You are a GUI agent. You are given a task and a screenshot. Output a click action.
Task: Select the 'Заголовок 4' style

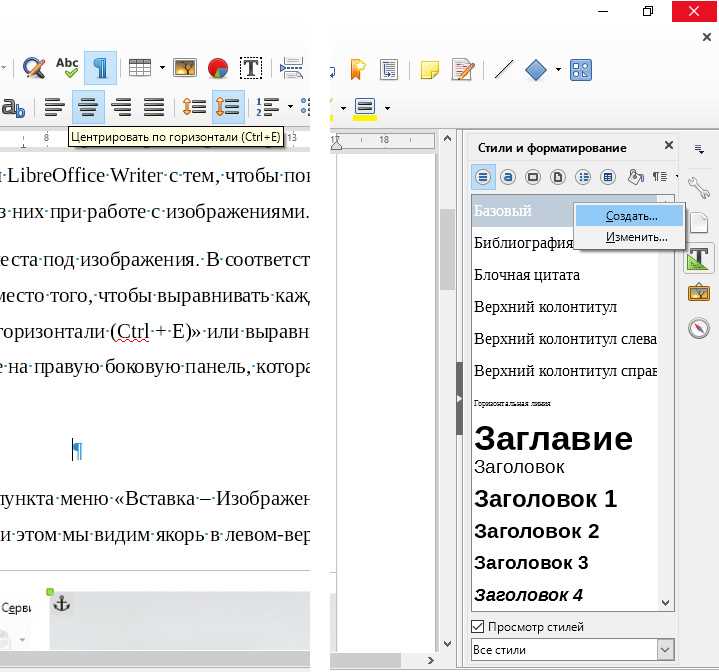(x=564, y=595)
